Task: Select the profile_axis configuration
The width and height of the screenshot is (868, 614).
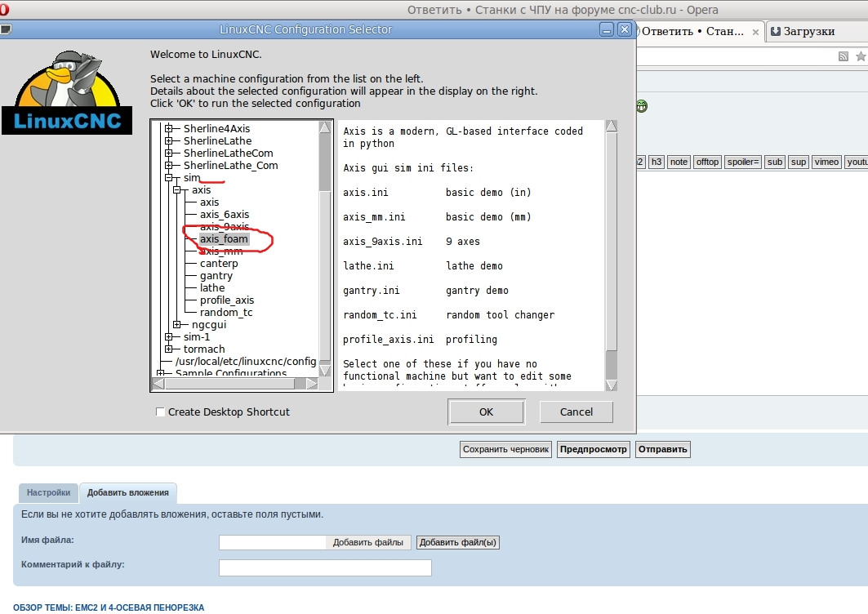Action: click(227, 300)
